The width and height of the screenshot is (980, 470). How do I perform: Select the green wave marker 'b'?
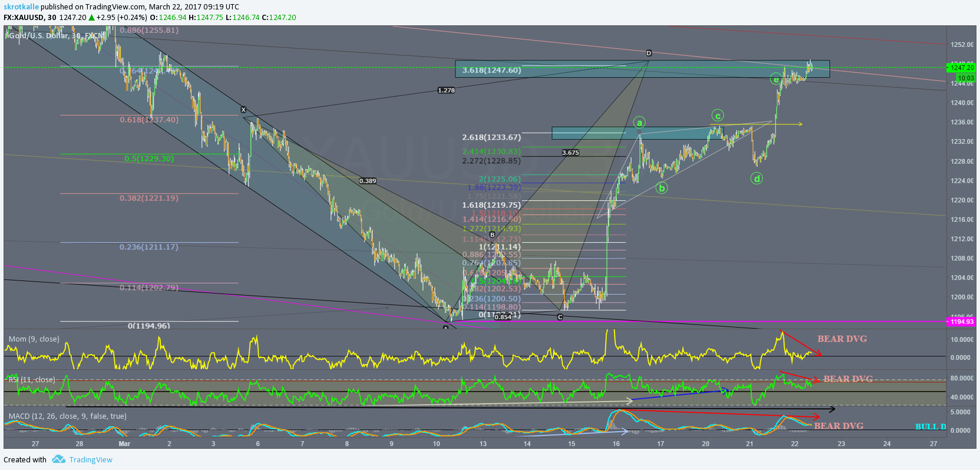(662, 188)
